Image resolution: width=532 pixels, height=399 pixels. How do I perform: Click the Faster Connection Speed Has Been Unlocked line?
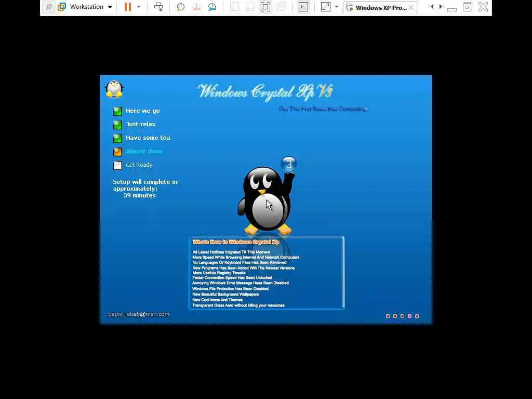click(x=232, y=277)
